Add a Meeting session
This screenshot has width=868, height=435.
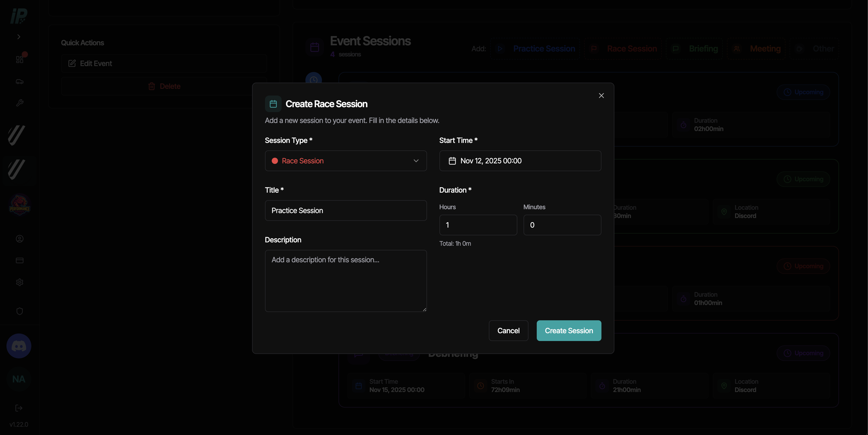[756, 49]
